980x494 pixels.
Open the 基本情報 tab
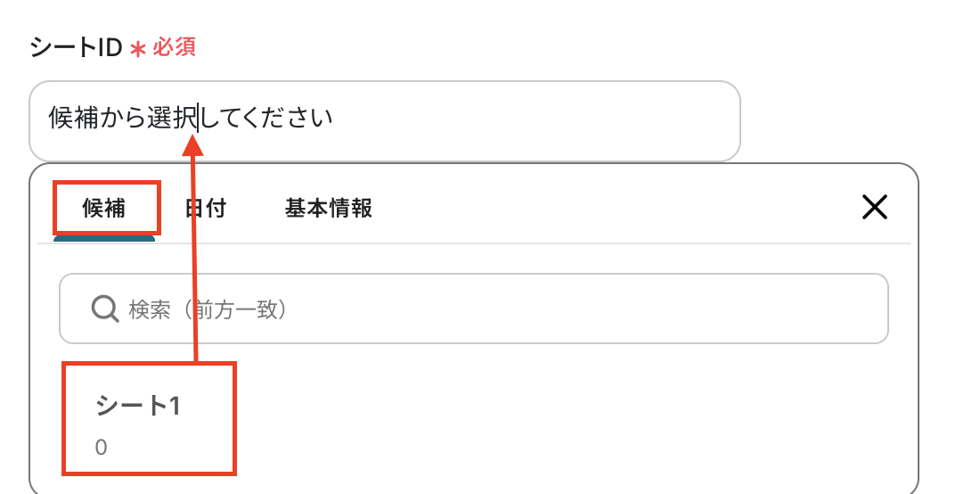tap(328, 209)
